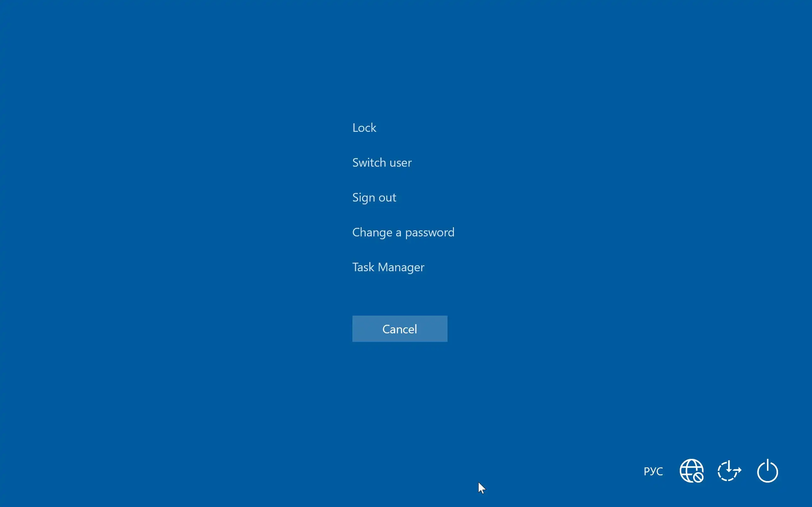Choose Sign out from the list
The height and width of the screenshot is (507, 812).
374,197
